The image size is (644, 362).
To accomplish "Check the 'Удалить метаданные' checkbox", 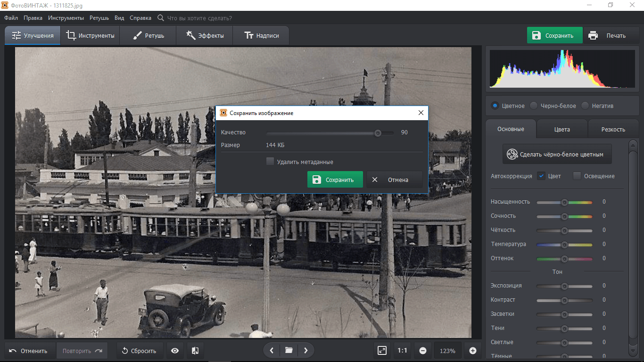I will coord(270,161).
